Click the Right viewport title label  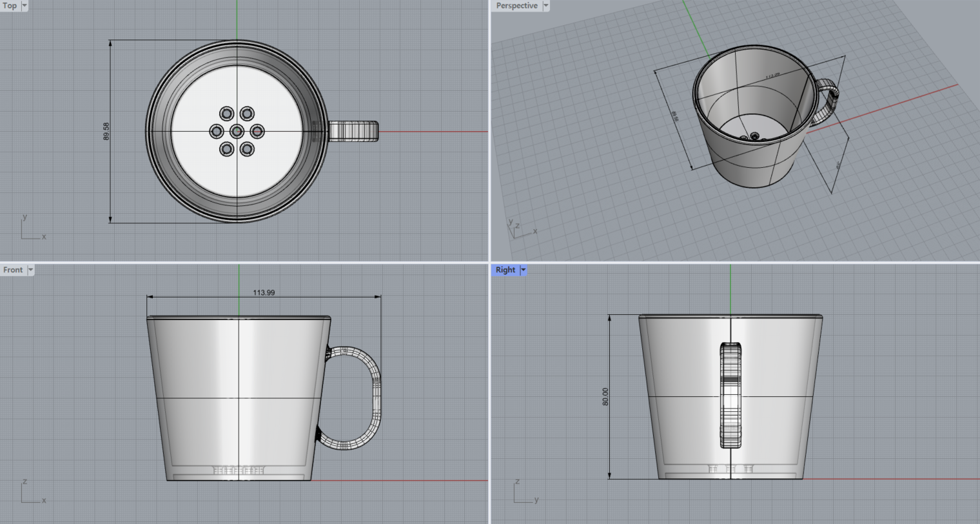(x=505, y=270)
